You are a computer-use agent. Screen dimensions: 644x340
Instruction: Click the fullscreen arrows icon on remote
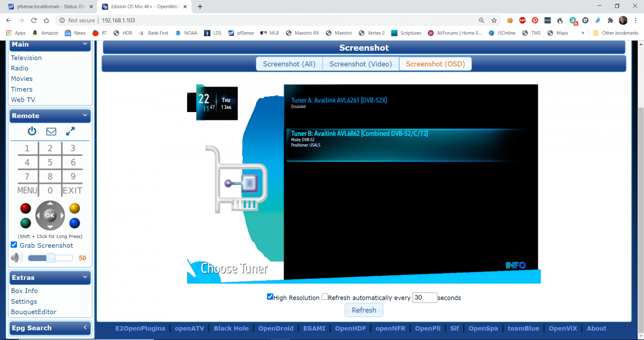click(70, 131)
